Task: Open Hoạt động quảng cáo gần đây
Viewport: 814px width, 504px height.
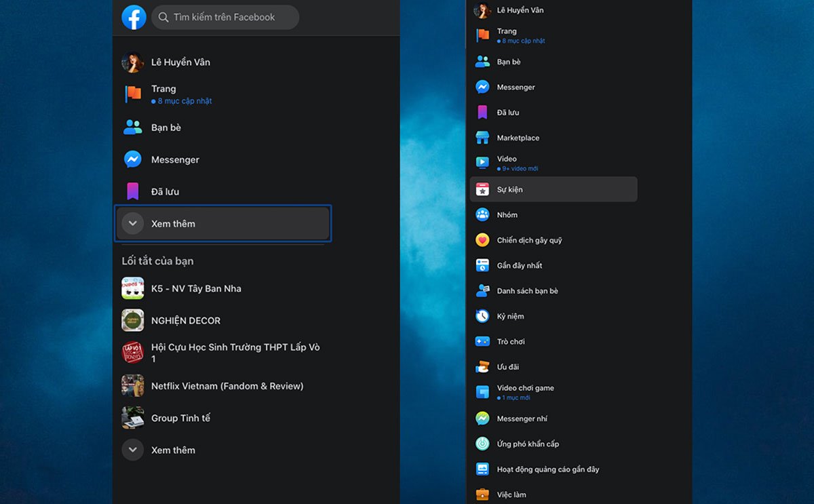Action: 547,469
